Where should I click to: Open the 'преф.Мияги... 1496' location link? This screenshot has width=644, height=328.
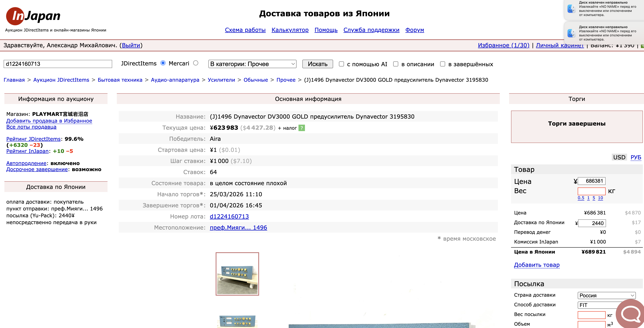click(238, 228)
